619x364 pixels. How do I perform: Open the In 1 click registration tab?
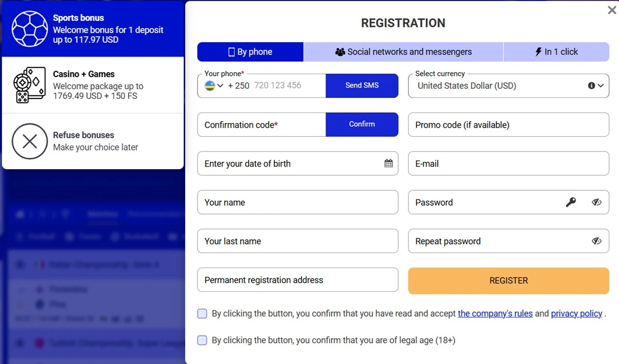(x=556, y=52)
